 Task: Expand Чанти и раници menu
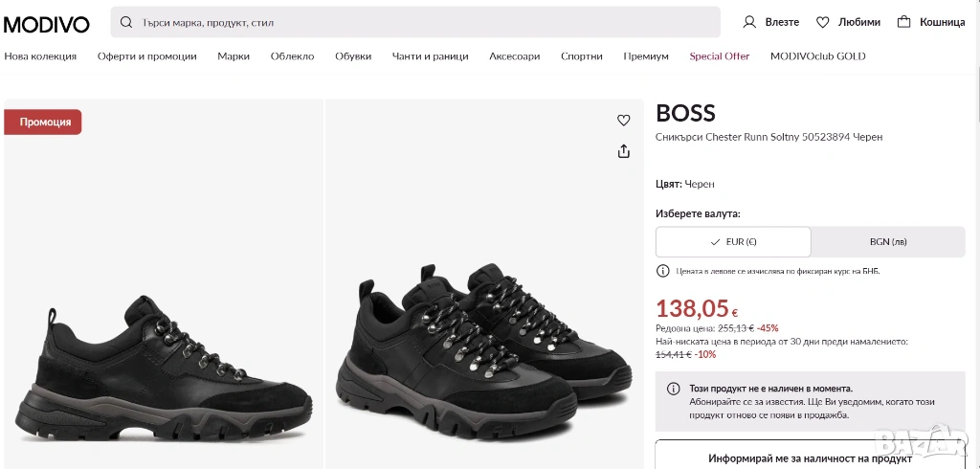pos(430,56)
